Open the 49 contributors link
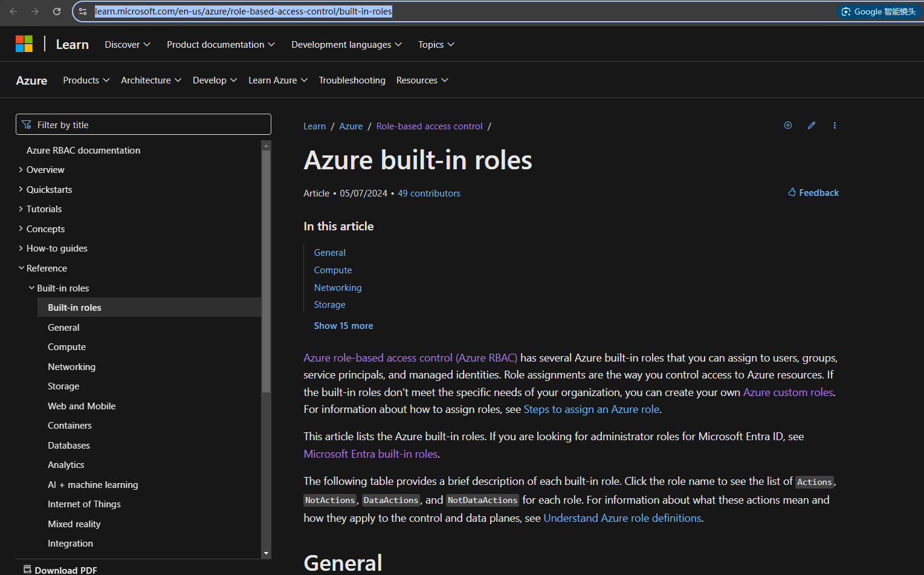924x575 pixels. point(429,193)
